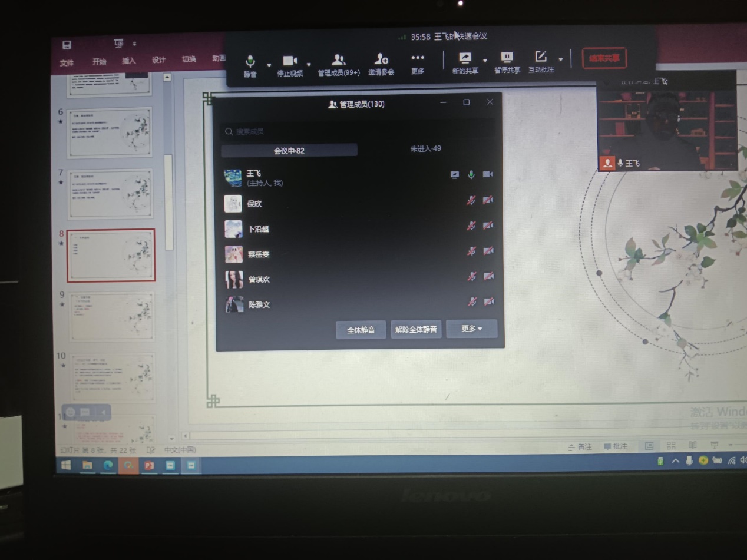Open the interactive annotation pen tool
The height and width of the screenshot is (560, 747).
click(x=540, y=57)
